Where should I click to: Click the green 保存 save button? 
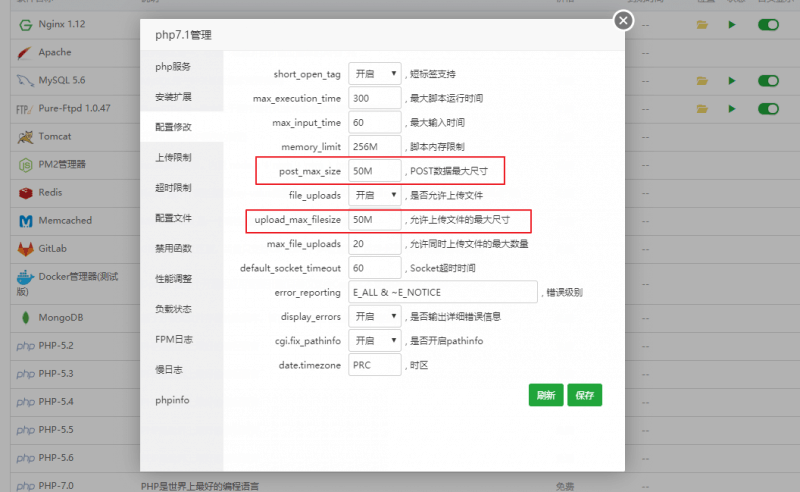(585, 395)
